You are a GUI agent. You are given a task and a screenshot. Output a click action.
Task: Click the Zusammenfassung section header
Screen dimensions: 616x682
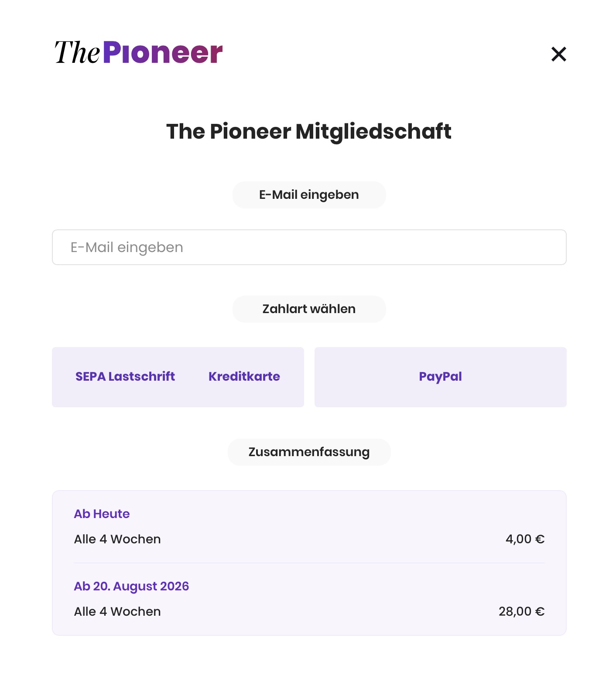coord(309,452)
